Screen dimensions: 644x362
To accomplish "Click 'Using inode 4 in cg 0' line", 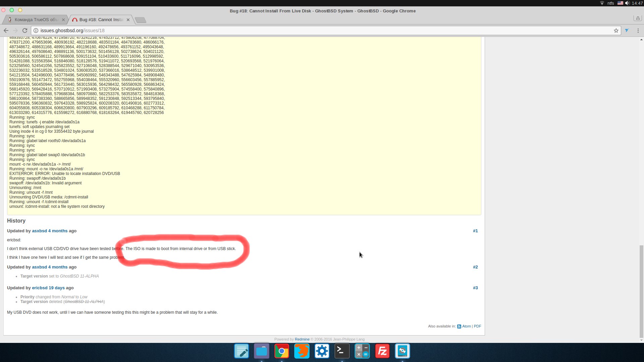I will click(52, 131).
